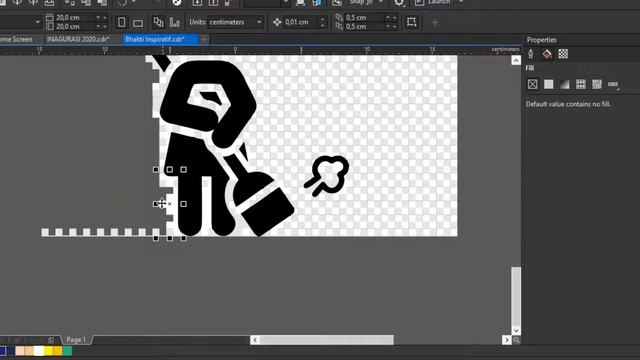Click the horizontal scrollbar left arrow
The width and height of the screenshot is (640, 360).
(x=255, y=340)
